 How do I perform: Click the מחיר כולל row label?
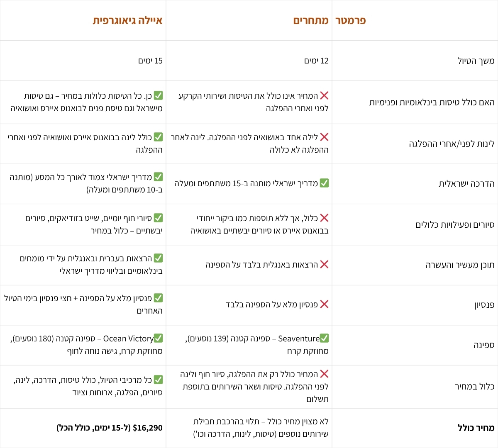[x=476, y=428]
